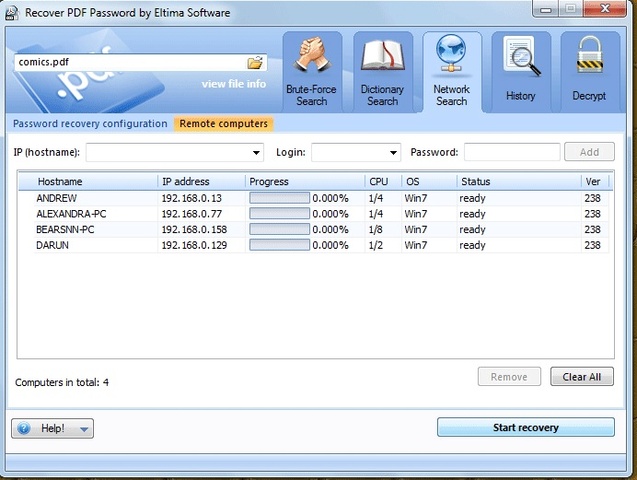Click the Clear All button
Viewport: 637px width, 480px height.
click(582, 377)
